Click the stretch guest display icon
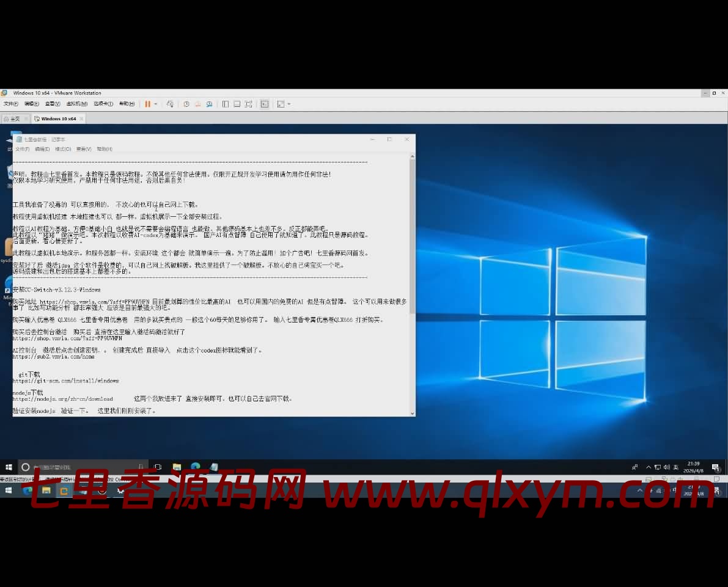Viewport: 728px width, 587px height. pyautogui.click(x=281, y=104)
